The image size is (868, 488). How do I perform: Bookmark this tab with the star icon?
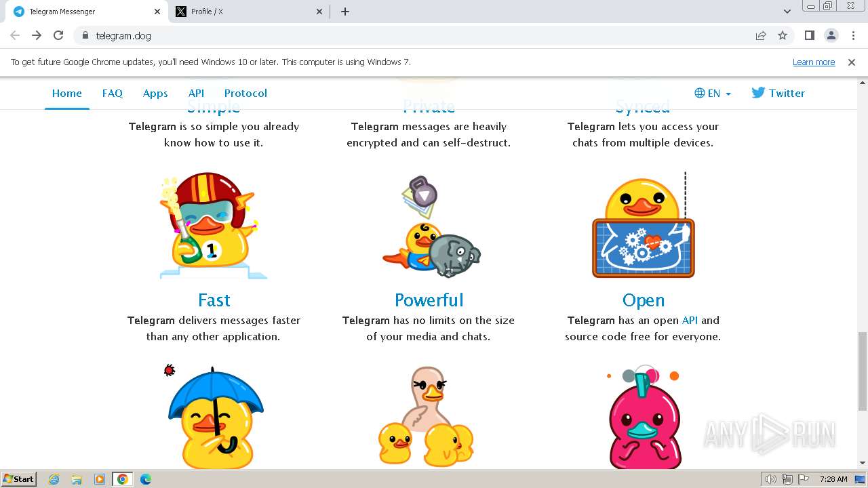(x=783, y=35)
